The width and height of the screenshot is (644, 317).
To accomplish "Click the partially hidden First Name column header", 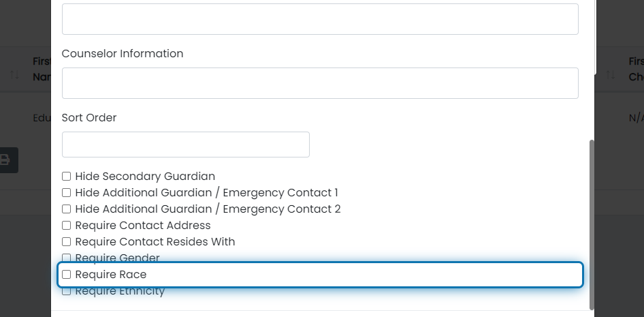I will coord(42,69).
